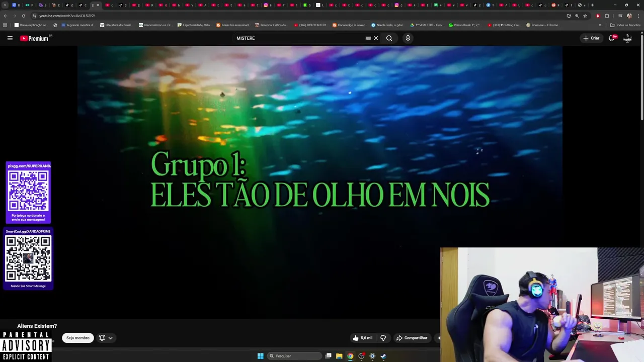Screen dimensions: 644x362
Task: Open bookmark Enéas foi assassinad...
Action: [233, 25]
